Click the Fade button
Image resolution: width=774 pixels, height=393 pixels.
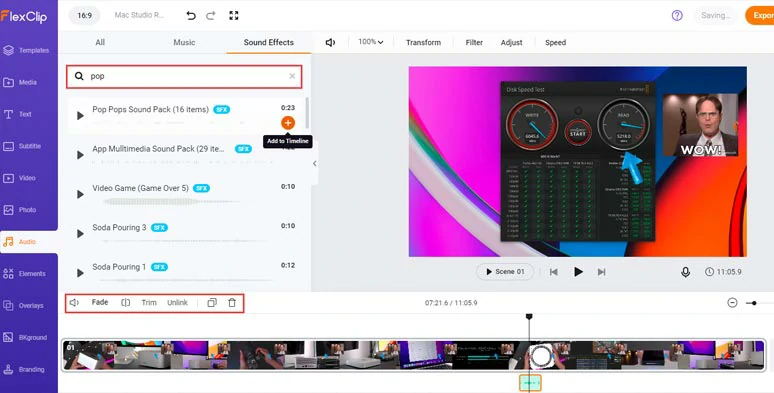[100, 302]
